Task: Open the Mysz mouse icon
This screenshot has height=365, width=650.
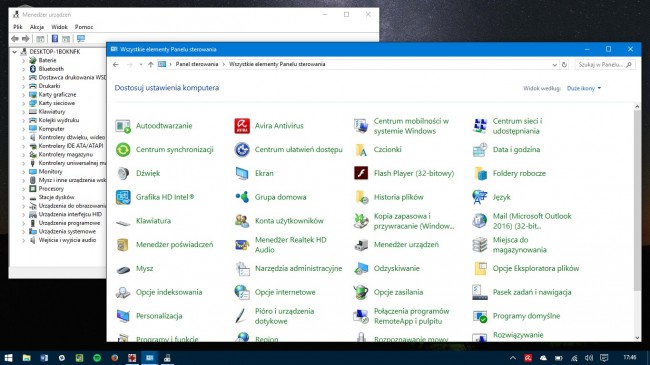Action: click(x=123, y=270)
